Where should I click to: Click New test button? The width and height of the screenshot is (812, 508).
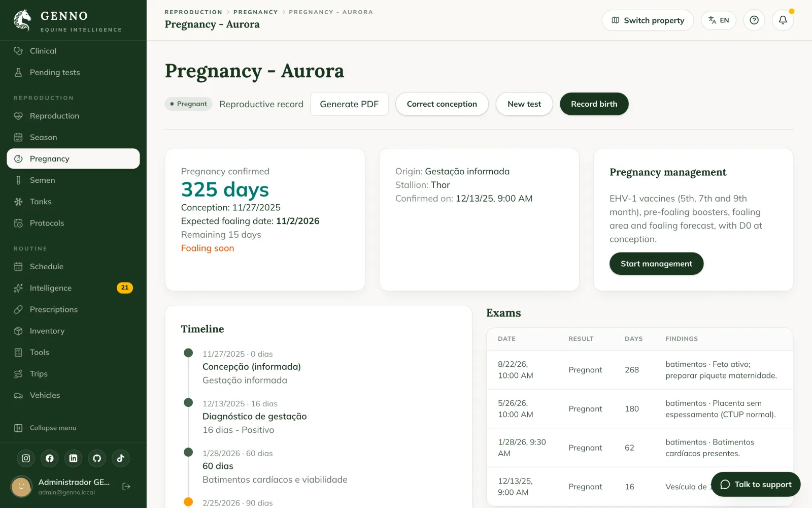(524, 104)
